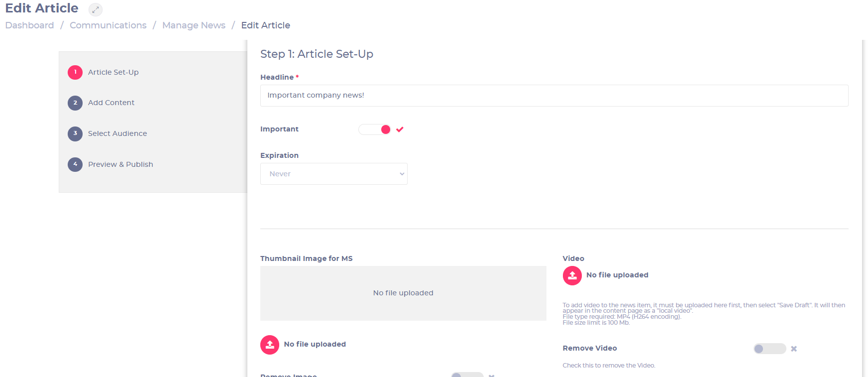Click step 1 circle for Article Set-Up

click(x=75, y=72)
